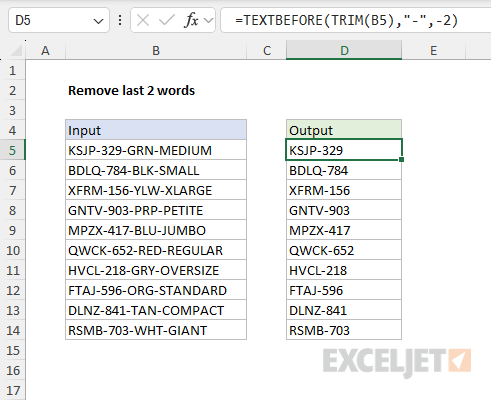This screenshot has width=491, height=400.
Task: Open the Insert Function fx button
Action: [x=191, y=21]
